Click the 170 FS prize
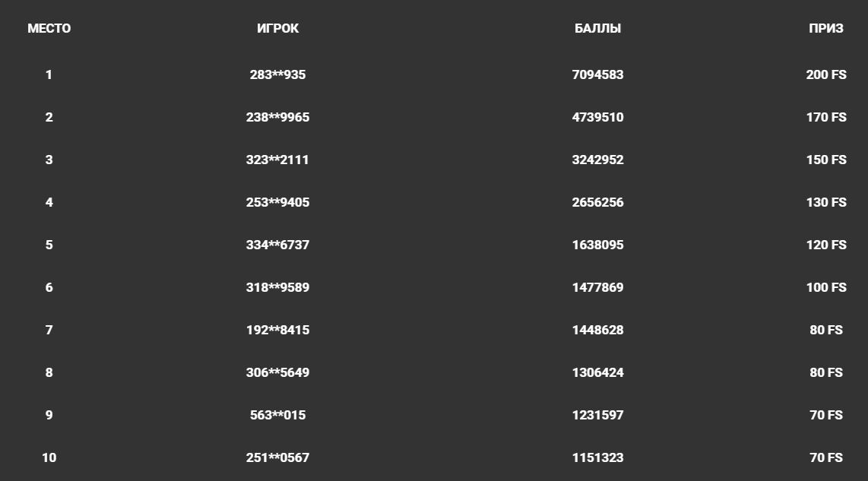The height and width of the screenshot is (481, 868). [826, 118]
